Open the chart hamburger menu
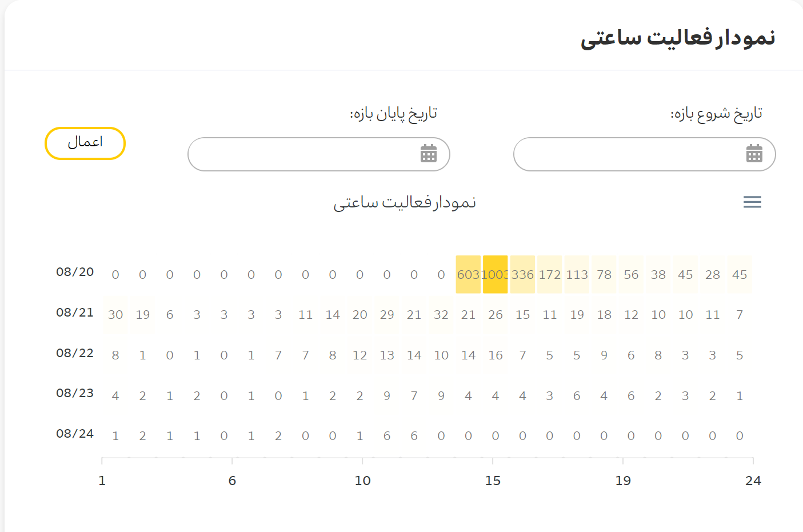 (752, 202)
